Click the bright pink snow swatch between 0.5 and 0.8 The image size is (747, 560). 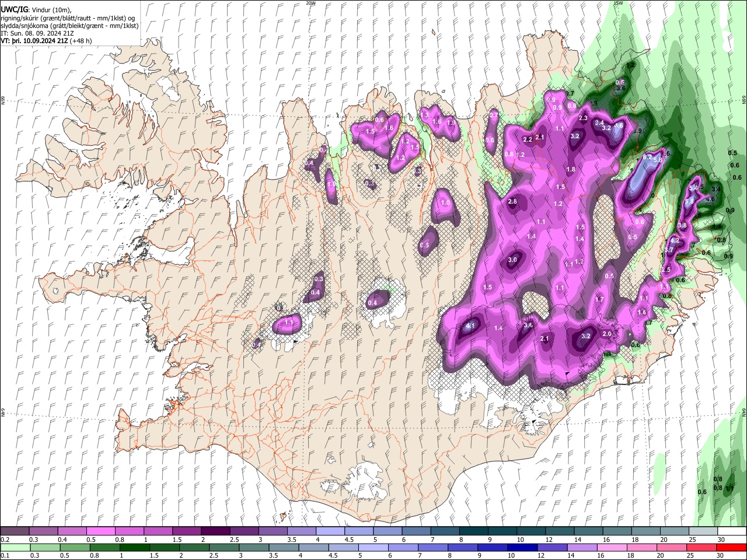point(100,531)
